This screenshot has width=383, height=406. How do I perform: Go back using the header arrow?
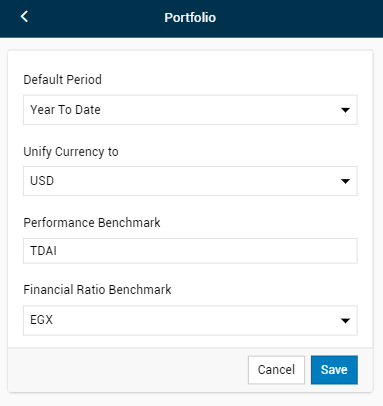[x=24, y=17]
